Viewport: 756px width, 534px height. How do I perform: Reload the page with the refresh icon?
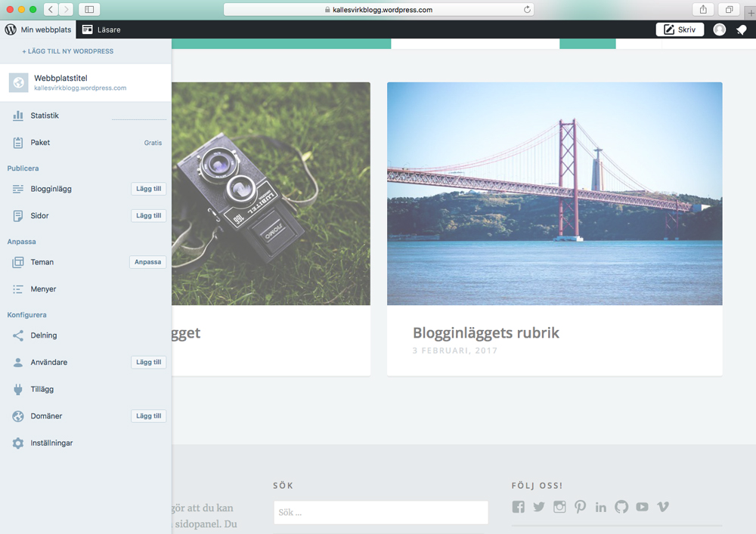pos(527,10)
